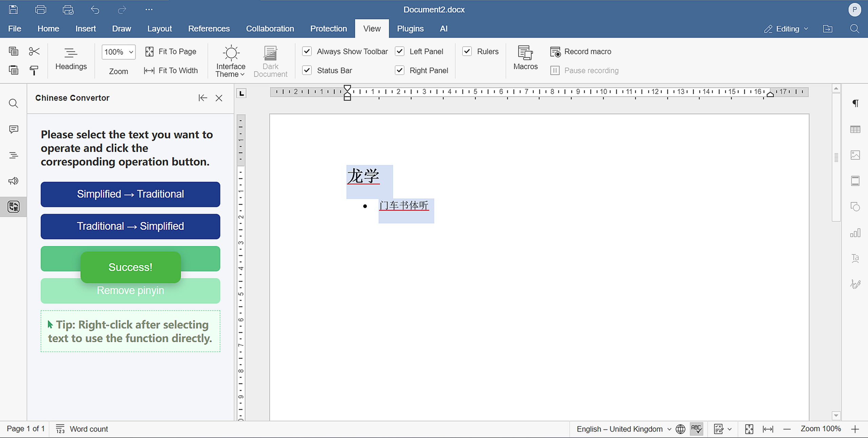This screenshot has height=438, width=868.
Task: Click the Copy Style paintbrush icon
Action: click(34, 70)
